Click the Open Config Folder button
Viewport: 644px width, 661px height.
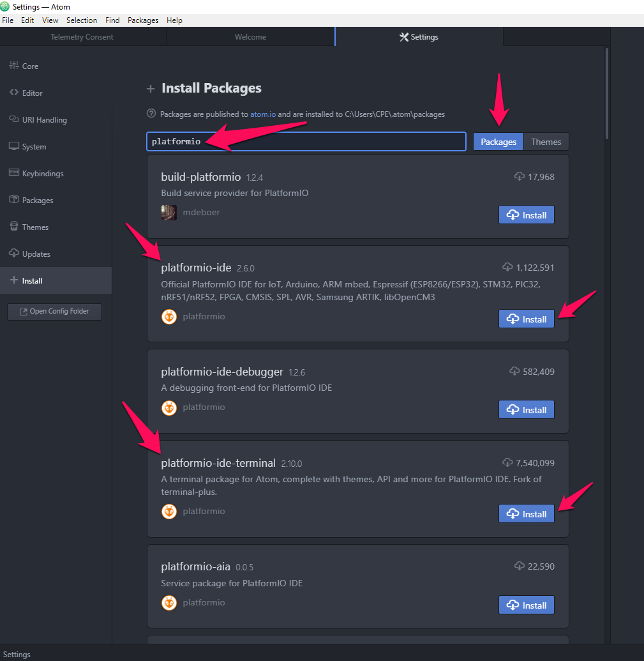point(54,312)
